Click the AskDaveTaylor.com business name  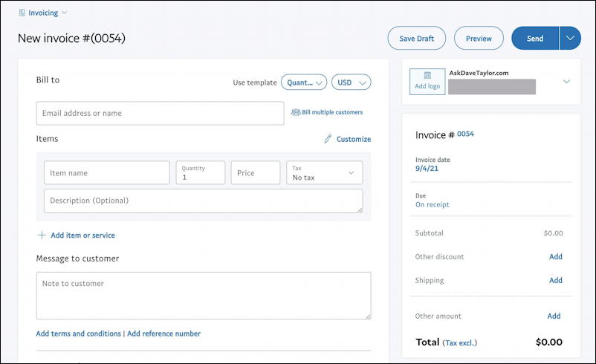(479, 73)
